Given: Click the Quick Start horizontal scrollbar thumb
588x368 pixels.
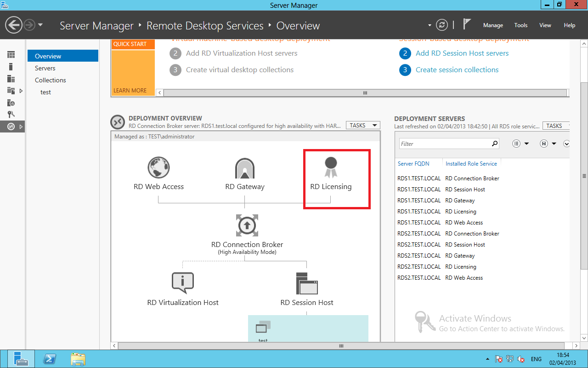Looking at the screenshot, I should pos(365,92).
